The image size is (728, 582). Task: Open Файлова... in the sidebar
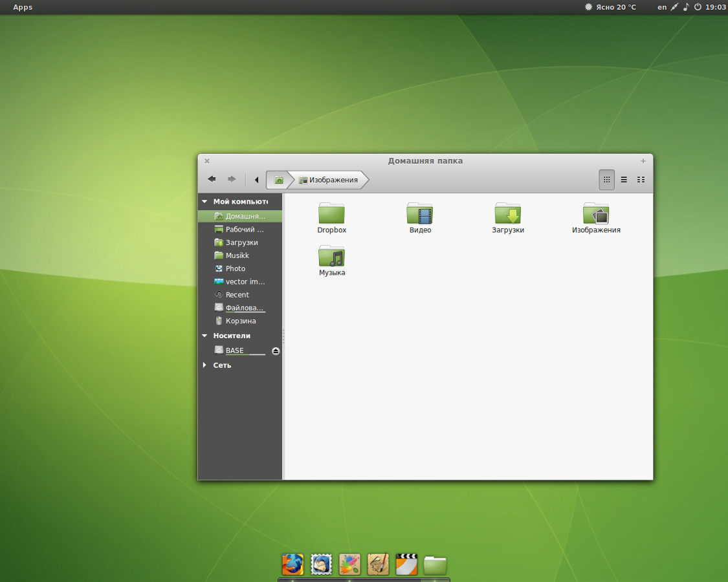click(x=240, y=308)
